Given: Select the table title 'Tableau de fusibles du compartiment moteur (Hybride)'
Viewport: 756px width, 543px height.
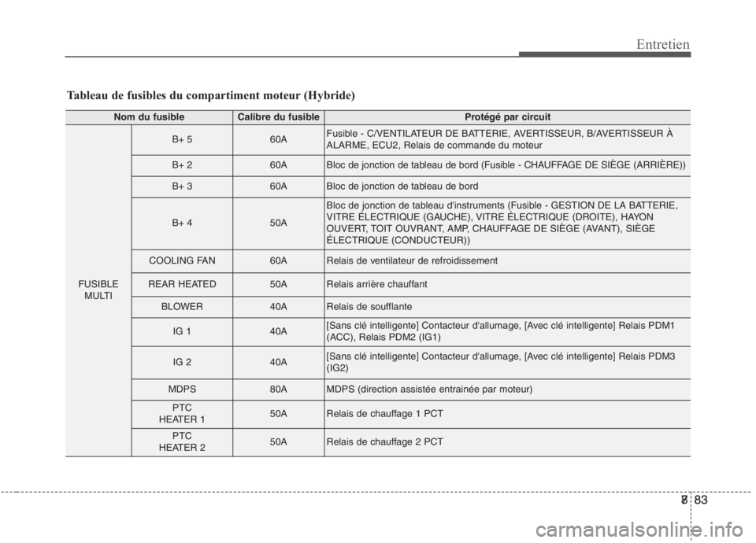Looking at the screenshot, I should point(211,95).
